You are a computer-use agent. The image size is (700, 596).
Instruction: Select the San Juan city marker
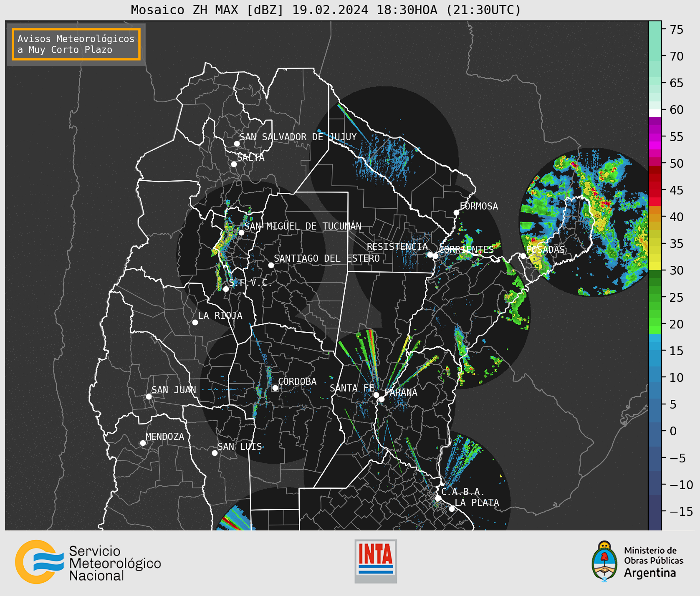point(149,396)
